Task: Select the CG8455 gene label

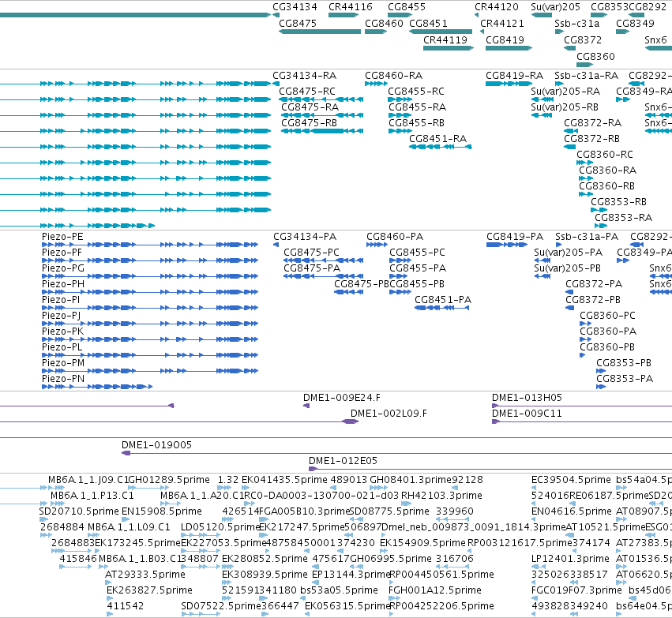Action: point(407,7)
